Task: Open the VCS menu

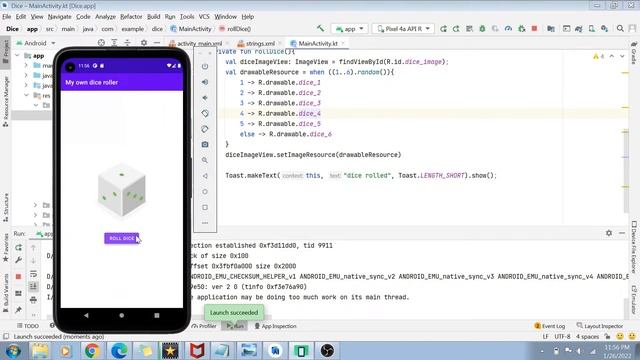Action: click(x=204, y=17)
